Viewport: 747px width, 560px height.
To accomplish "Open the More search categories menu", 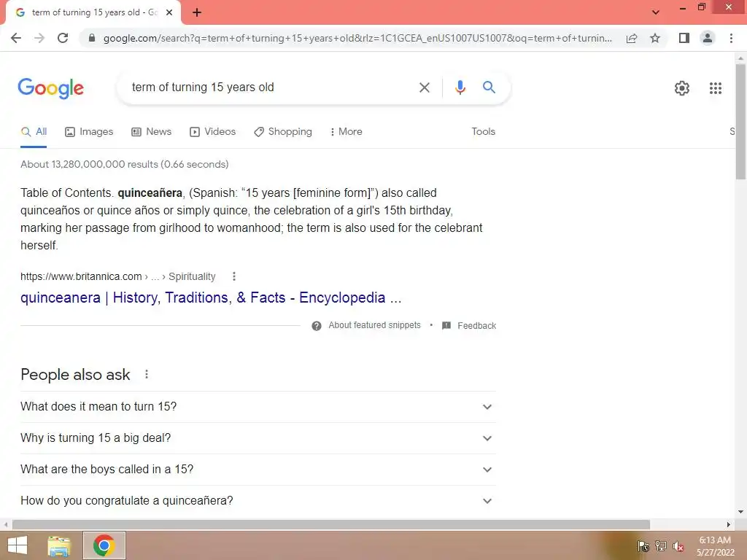I will [x=346, y=132].
